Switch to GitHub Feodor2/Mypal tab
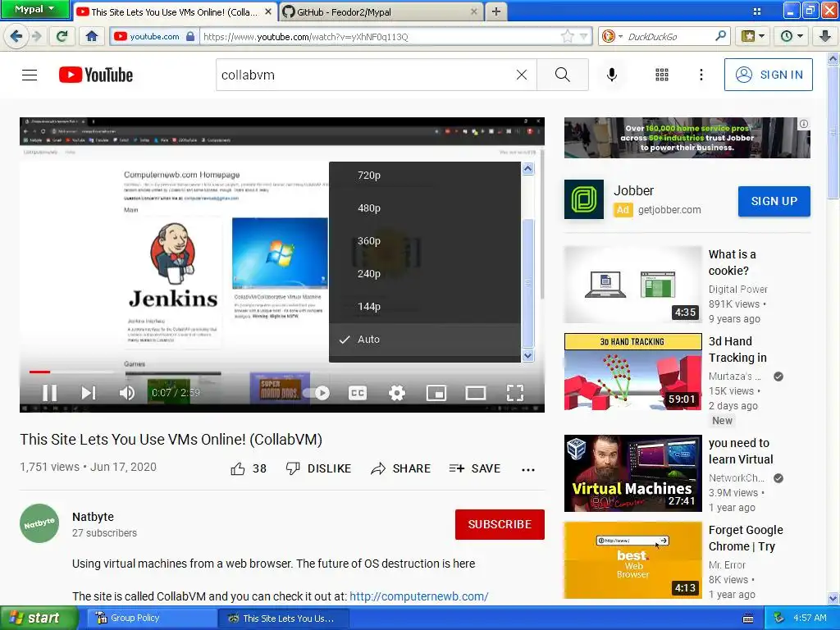The image size is (840, 630). [381, 11]
